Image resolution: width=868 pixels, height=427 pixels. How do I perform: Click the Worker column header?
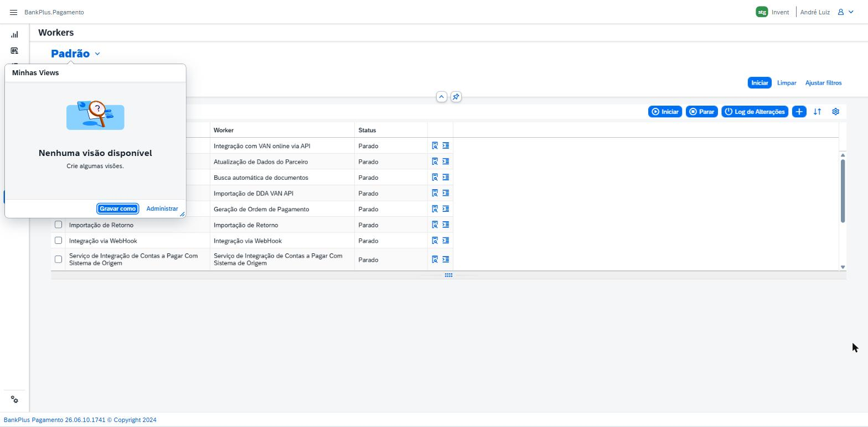(x=282, y=130)
